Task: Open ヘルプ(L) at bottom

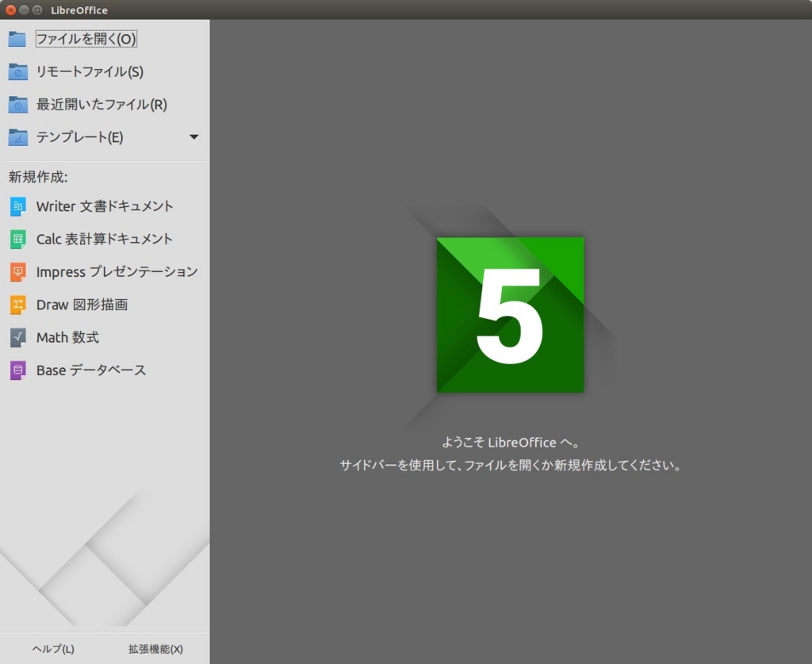Action: tap(53, 649)
